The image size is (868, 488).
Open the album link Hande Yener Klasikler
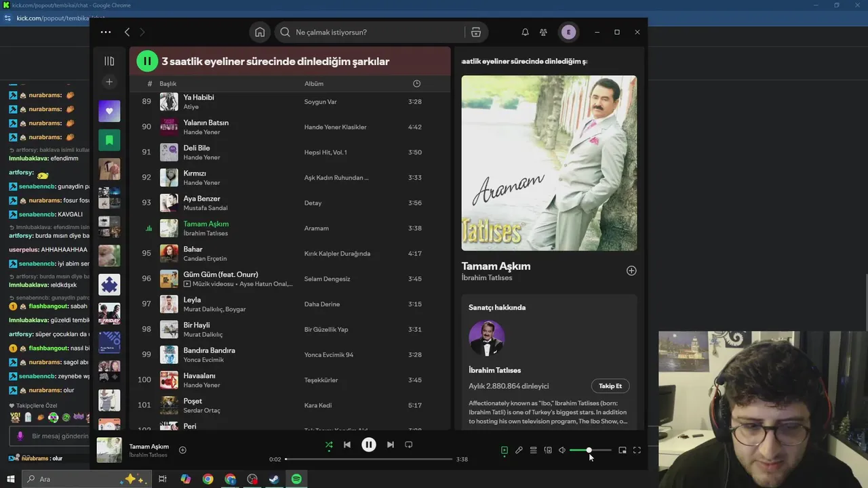click(x=335, y=127)
